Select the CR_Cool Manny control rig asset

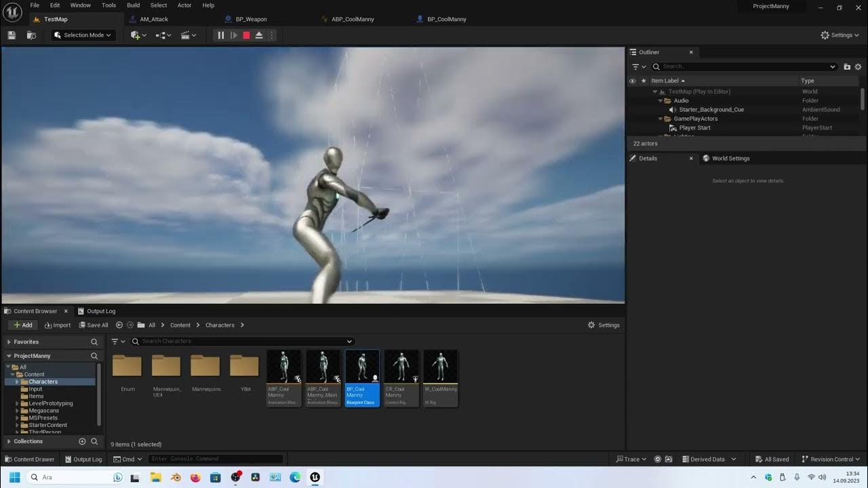coord(401,378)
